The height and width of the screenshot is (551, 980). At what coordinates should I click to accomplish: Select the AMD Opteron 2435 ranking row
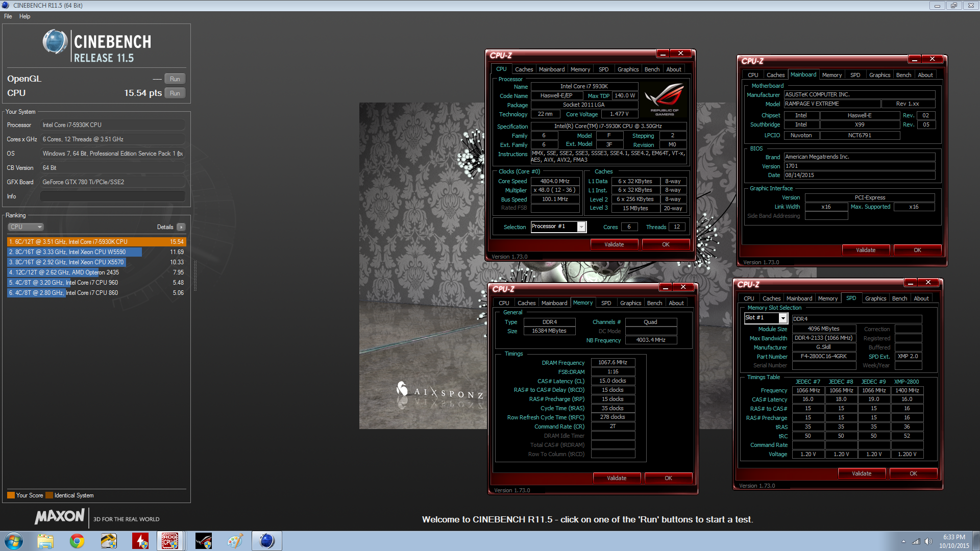(x=96, y=272)
